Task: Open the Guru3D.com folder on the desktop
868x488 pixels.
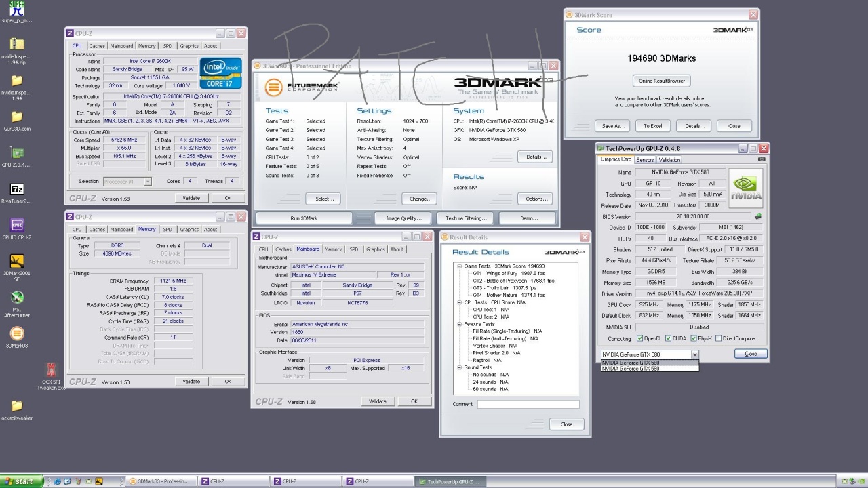Action: (17, 117)
